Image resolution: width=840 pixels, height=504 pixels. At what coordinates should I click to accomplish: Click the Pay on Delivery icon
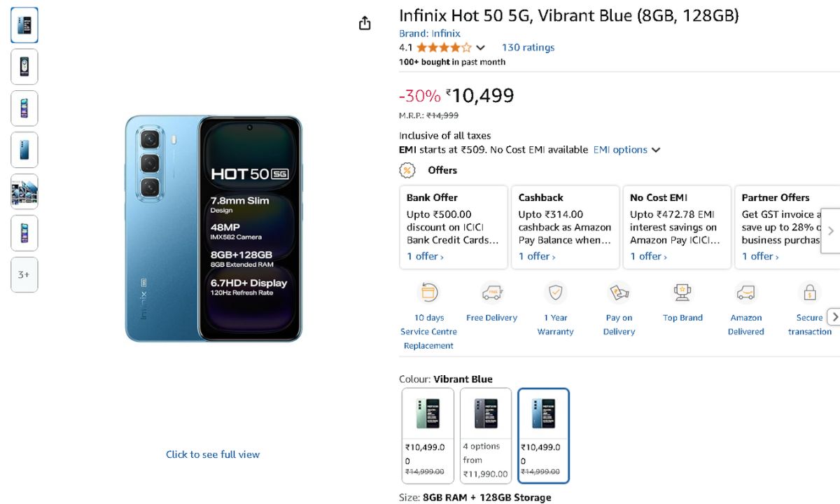tap(619, 293)
